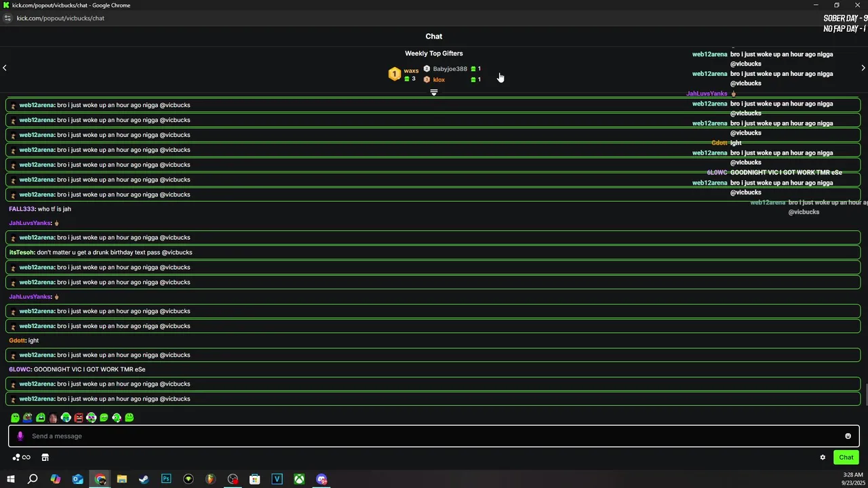The width and height of the screenshot is (868, 488).
Task: Click username 6L0WC in chat
Action: [x=20, y=369]
